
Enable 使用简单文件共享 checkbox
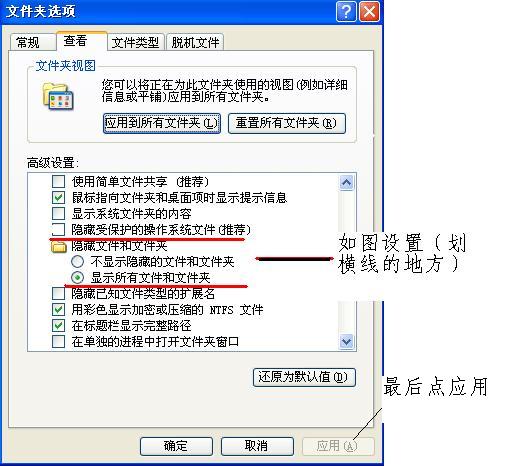pos(59,182)
